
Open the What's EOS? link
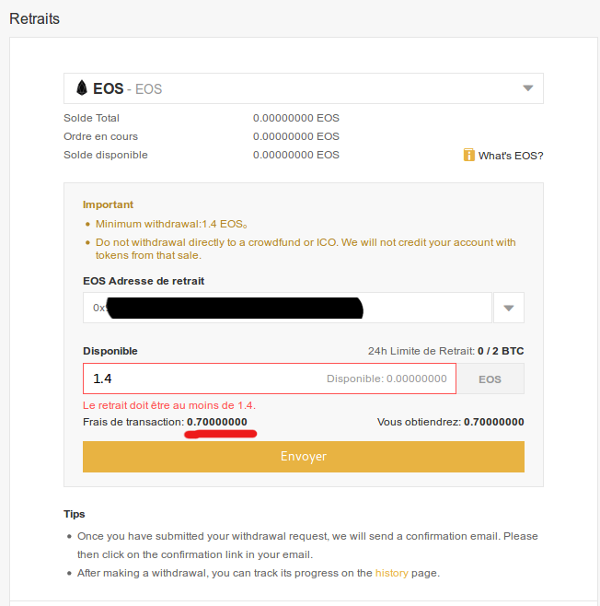click(x=510, y=155)
